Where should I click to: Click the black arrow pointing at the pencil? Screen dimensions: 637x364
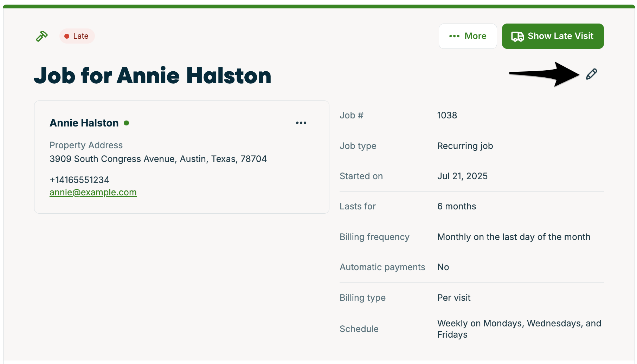[x=548, y=74]
